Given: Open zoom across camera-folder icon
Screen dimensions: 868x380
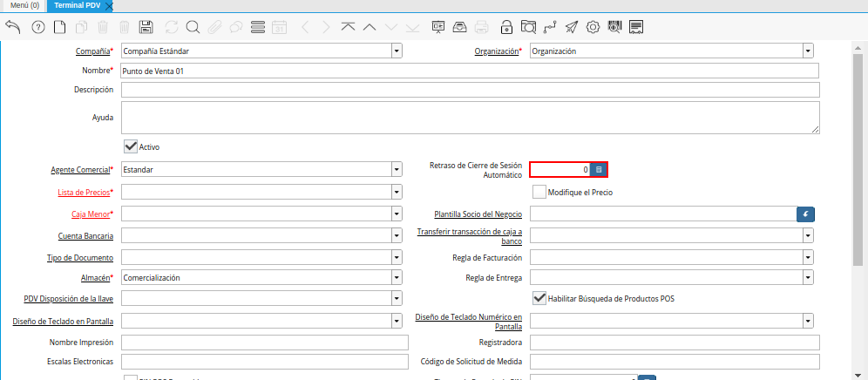Looking at the screenshot, I should click(528, 27).
